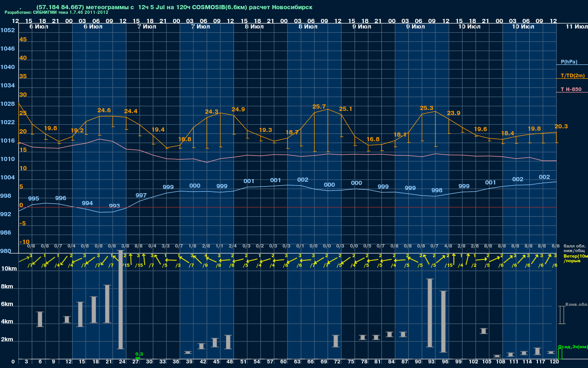Click forecast hour 93 on bottom axis
Screen dimensions: 588x368
click(x=432, y=362)
